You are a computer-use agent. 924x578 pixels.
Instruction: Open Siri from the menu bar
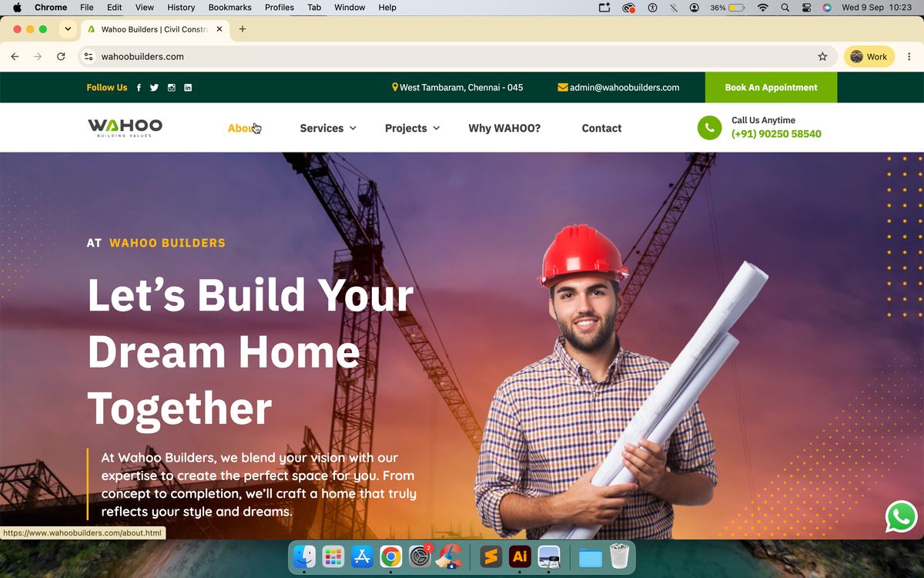(x=827, y=7)
